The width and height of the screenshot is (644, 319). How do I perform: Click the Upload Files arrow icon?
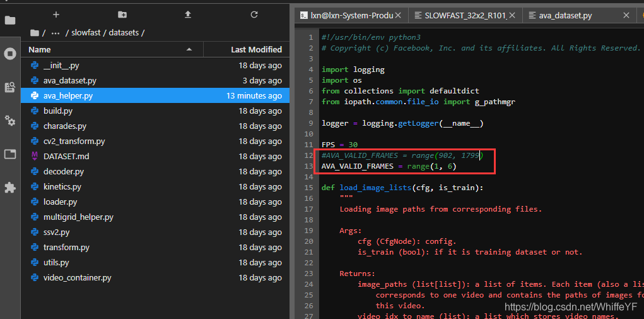click(x=188, y=15)
